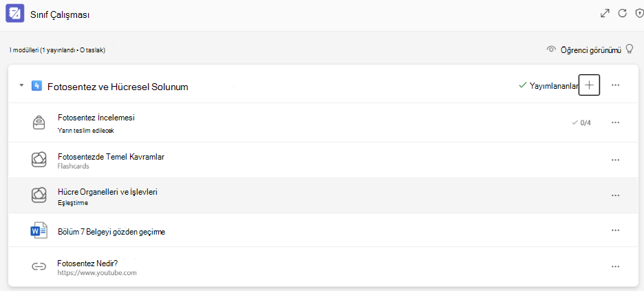Screen dimensions: 644x291
Task: Click the Word document icon for Bölüm 7
Action: coord(39,230)
